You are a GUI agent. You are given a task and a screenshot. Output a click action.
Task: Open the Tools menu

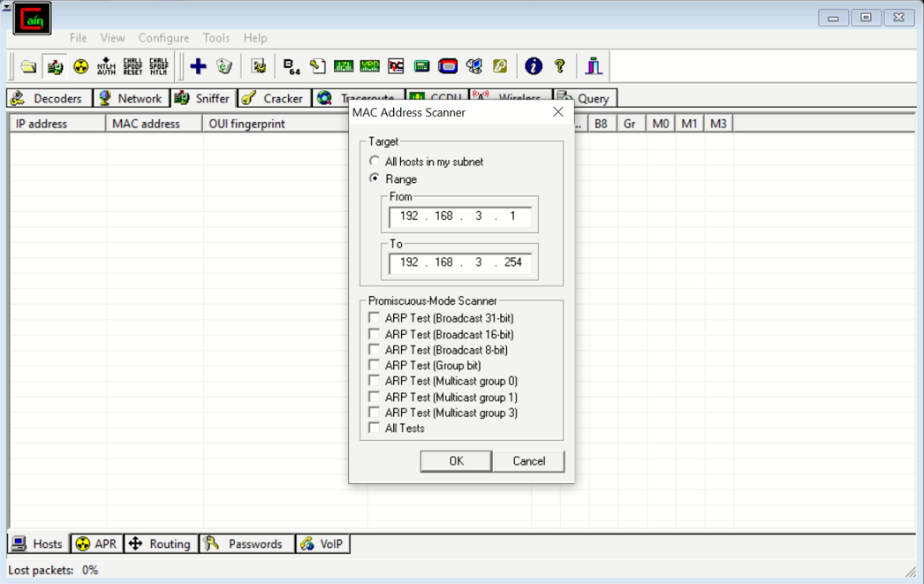coord(216,38)
